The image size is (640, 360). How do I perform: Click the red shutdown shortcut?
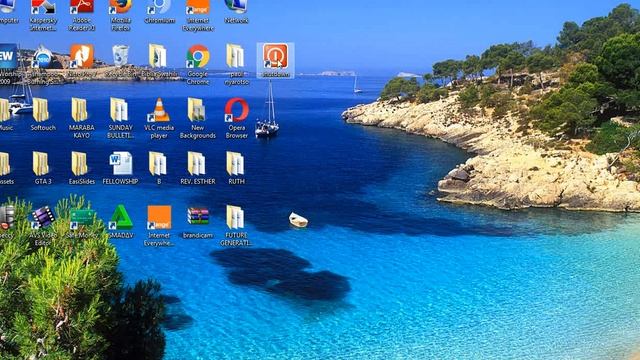(276, 60)
